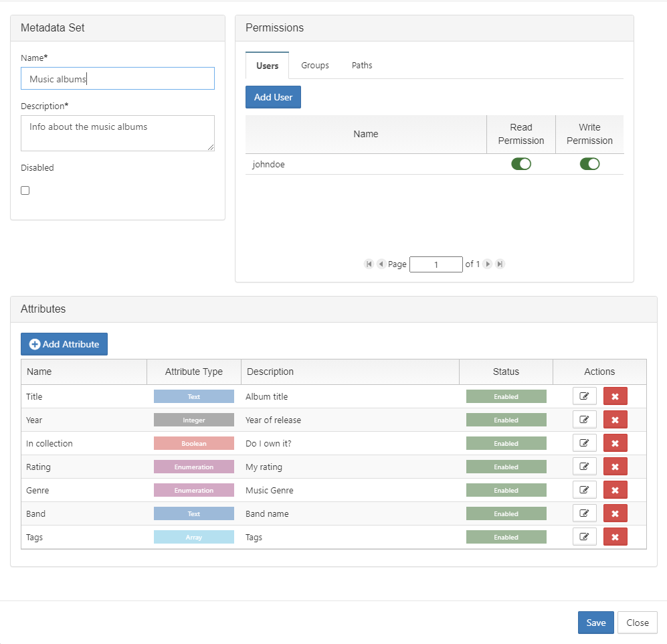
Task: Delete the Rating attribute
Action: coord(615,467)
